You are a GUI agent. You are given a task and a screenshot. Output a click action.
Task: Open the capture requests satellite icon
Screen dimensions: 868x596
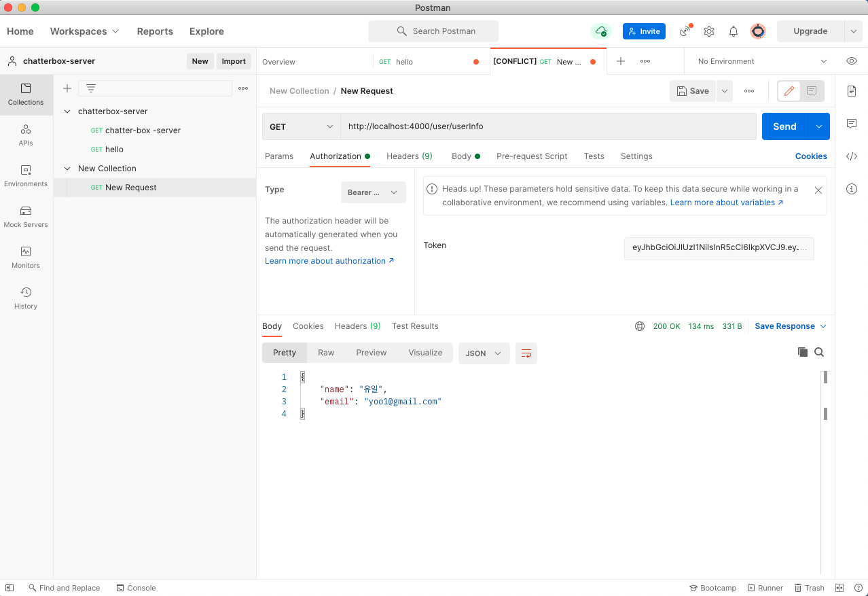point(685,31)
